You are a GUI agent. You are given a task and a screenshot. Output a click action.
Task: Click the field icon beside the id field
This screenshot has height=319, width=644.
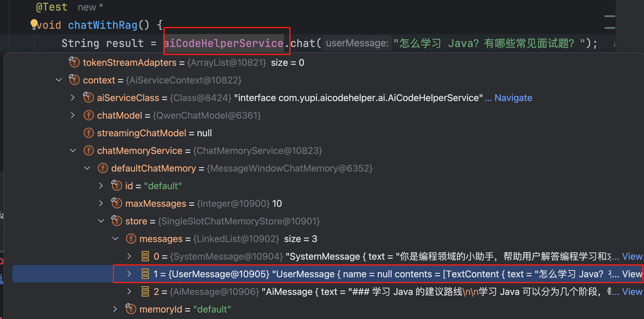[x=116, y=185]
